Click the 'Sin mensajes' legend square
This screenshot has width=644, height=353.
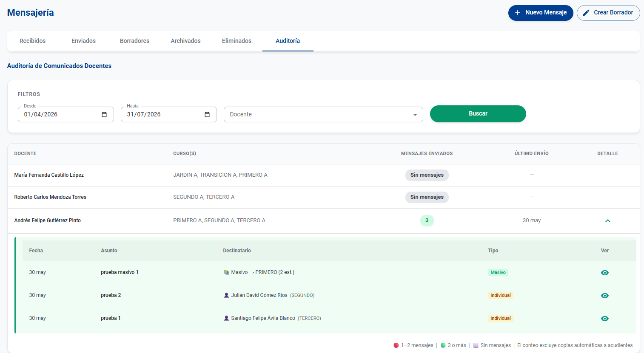click(476, 345)
